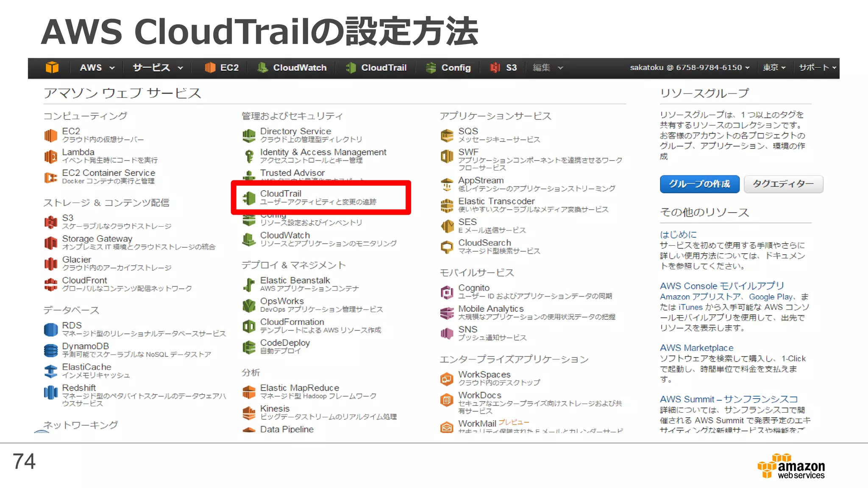The image size is (868, 488).
Task: Open EC2 Container Service icon
Action: click(51, 177)
